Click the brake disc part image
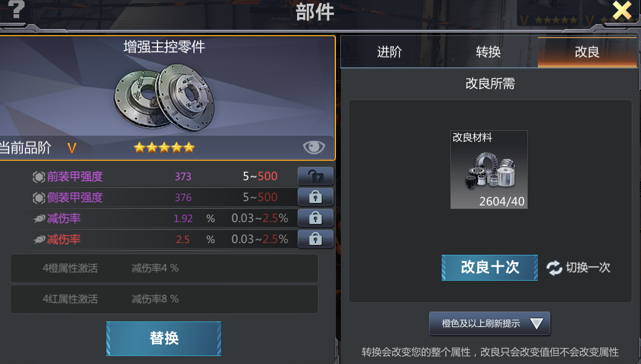 (x=164, y=97)
